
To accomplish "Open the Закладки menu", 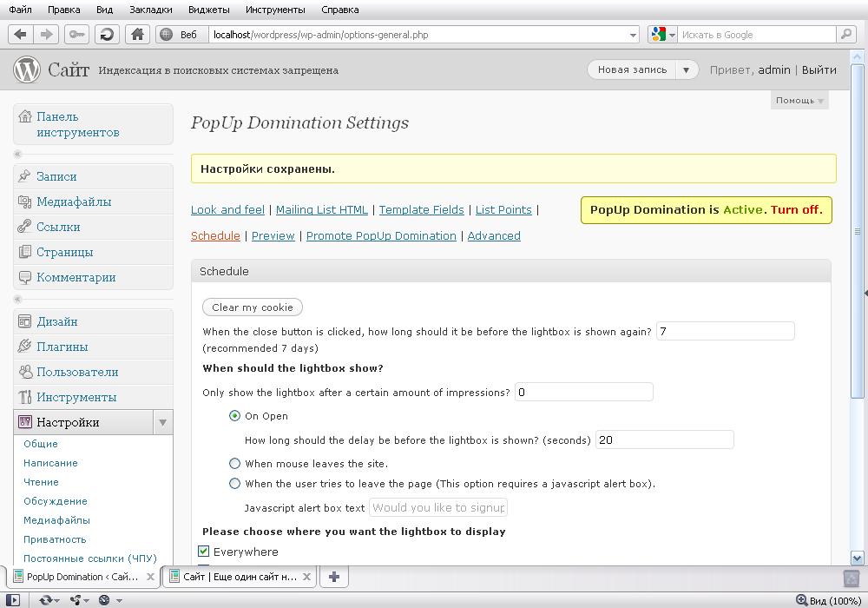I will pos(150,10).
